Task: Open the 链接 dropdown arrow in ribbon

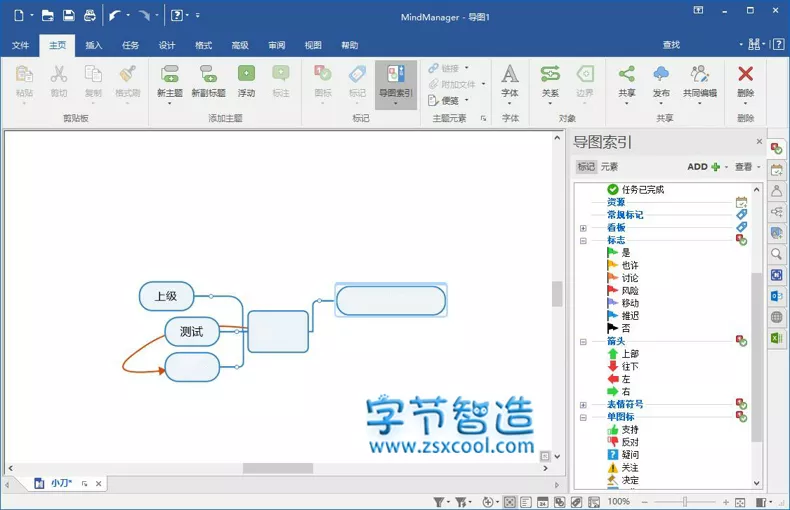Action: (x=467, y=68)
